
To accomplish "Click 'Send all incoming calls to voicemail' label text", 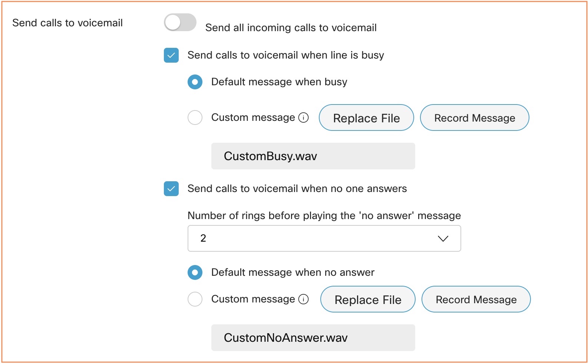I will [x=291, y=28].
